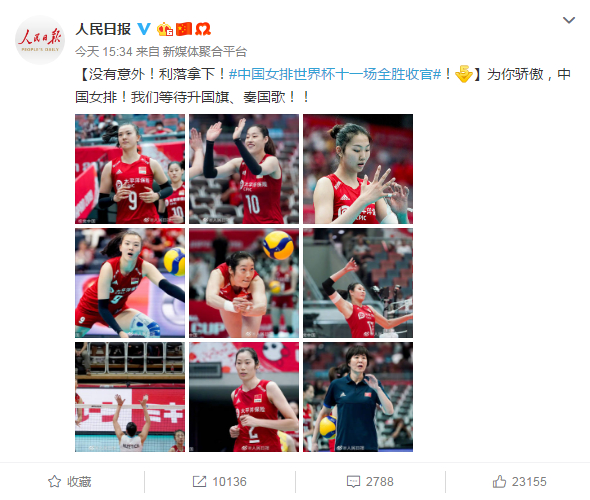Open the 今天 15:34 timestamp link
590x500 pixels.
click(103, 52)
